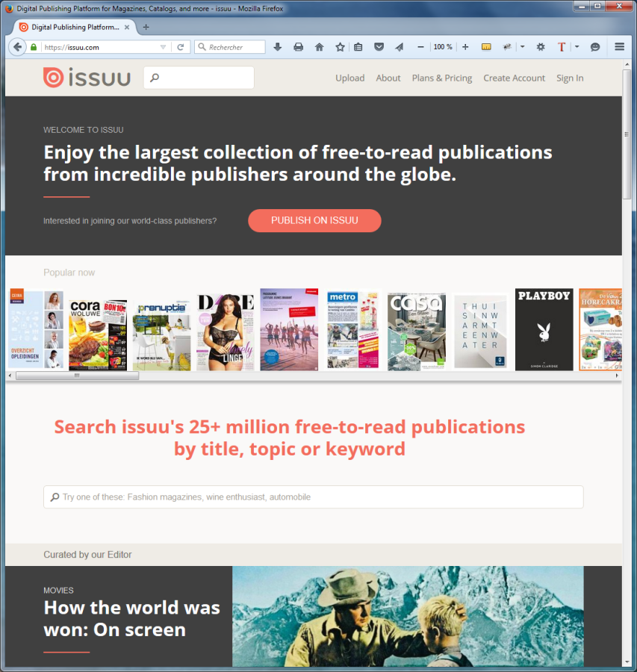This screenshot has height=672, width=637.
Task: Click the bug-like add-on toolbar icon
Action: pos(507,47)
